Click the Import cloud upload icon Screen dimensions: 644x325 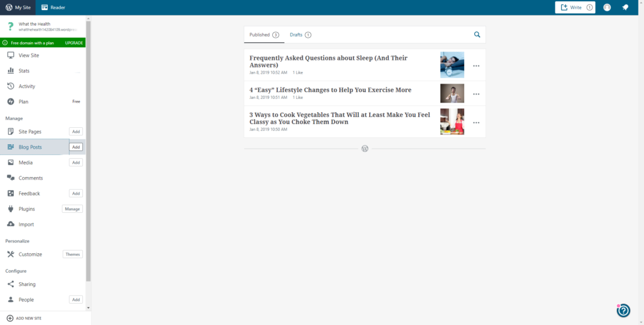11,224
